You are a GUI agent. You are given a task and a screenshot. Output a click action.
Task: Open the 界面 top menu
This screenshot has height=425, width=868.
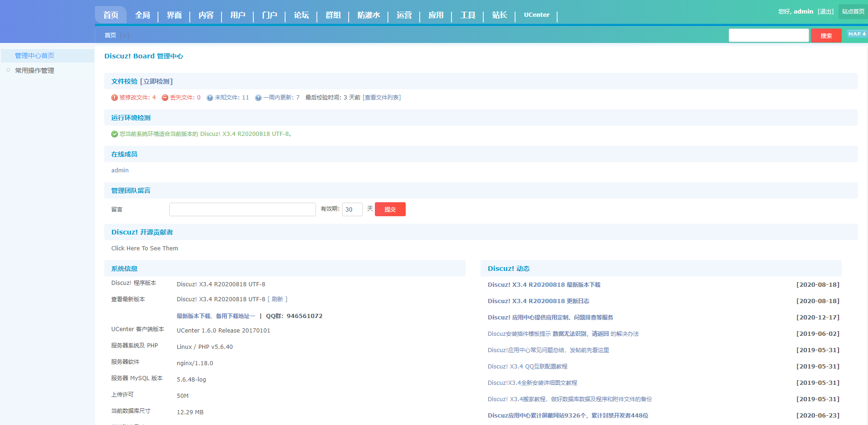pos(174,15)
